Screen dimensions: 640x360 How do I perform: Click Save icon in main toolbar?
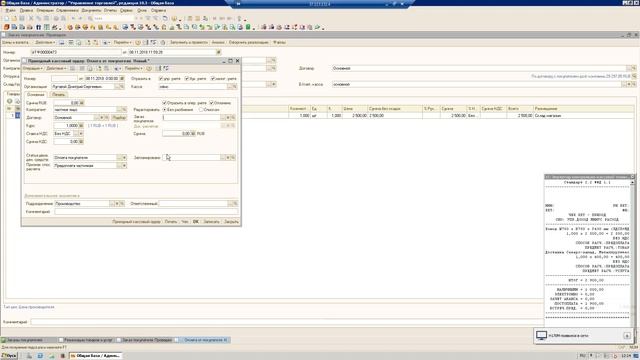click(x=22, y=18)
